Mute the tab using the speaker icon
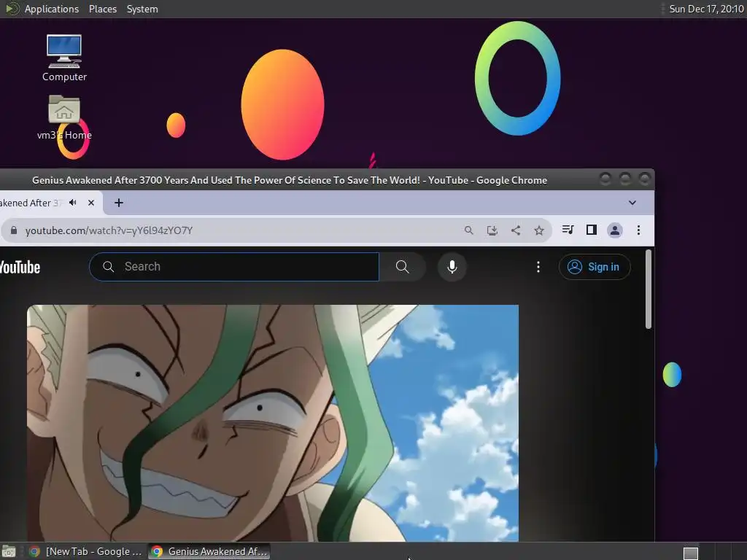The width and height of the screenshot is (747, 560). pyautogui.click(x=73, y=203)
